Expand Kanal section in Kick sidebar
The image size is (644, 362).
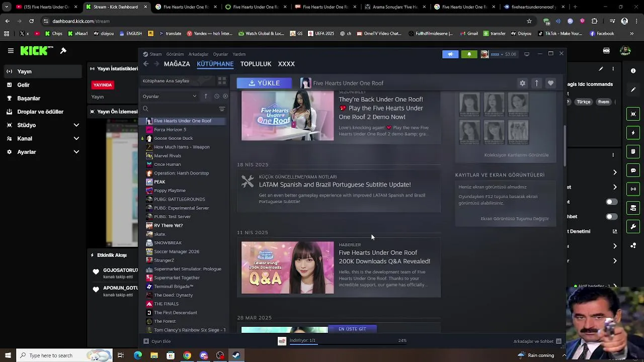[76, 139]
